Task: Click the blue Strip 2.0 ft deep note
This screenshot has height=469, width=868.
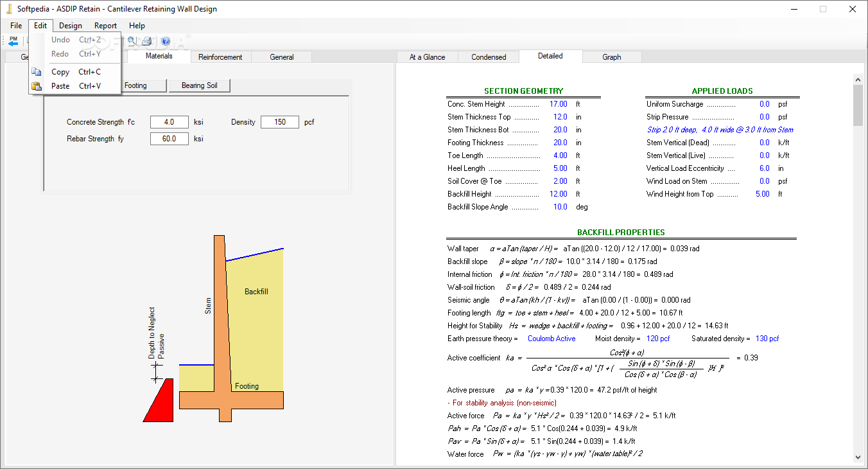Action: point(720,130)
